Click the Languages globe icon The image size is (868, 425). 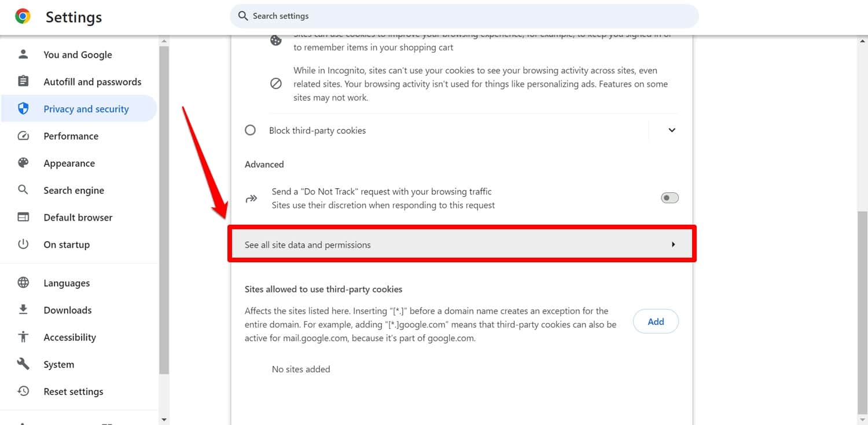pos(23,283)
